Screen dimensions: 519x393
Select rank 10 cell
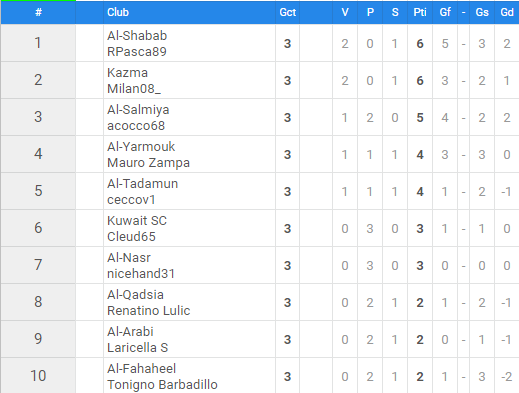coord(38,376)
